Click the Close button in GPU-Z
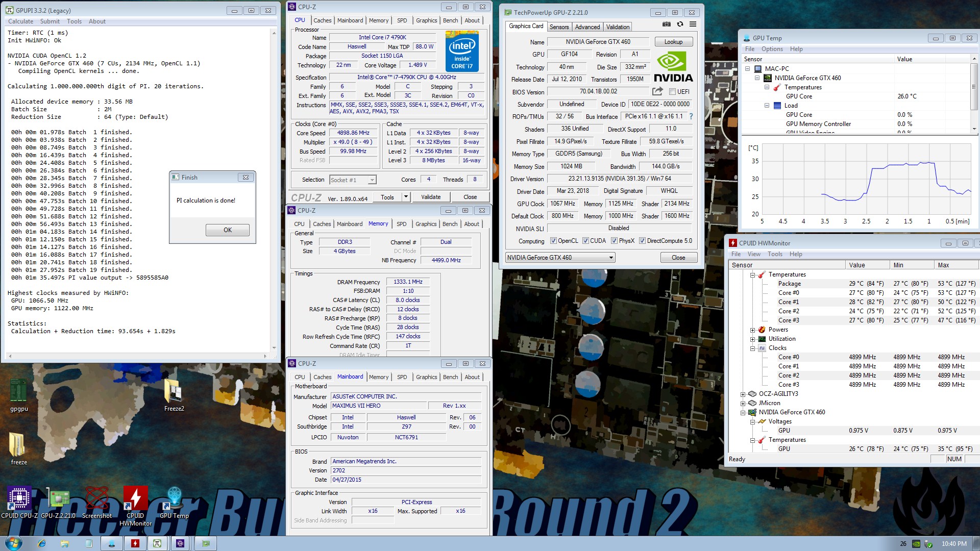The height and width of the screenshot is (551, 980). tap(678, 258)
